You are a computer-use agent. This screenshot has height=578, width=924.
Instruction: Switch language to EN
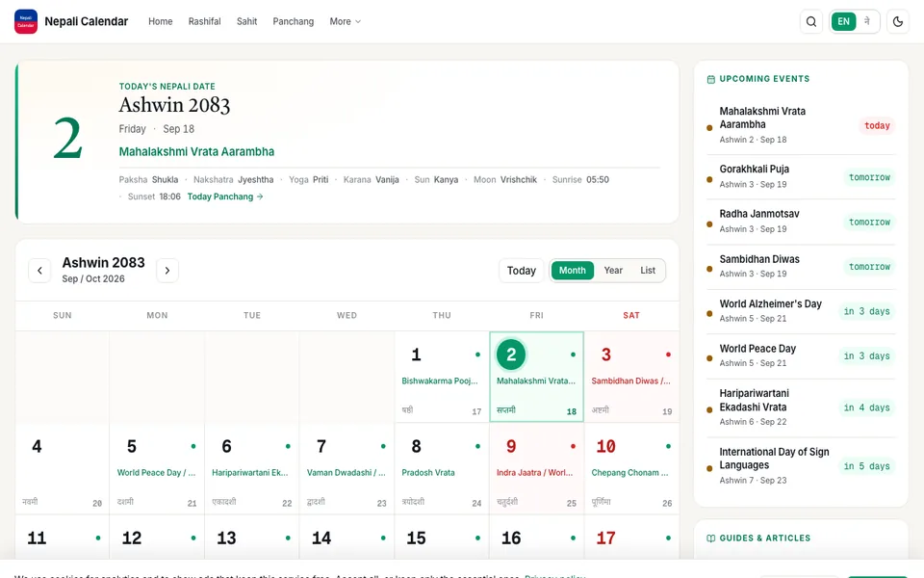point(843,22)
